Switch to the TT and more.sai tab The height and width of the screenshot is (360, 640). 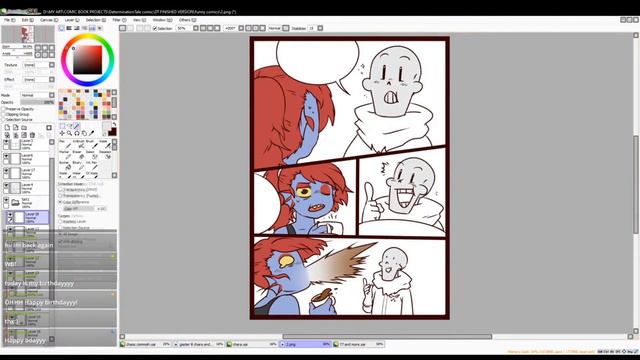[x=359, y=344]
